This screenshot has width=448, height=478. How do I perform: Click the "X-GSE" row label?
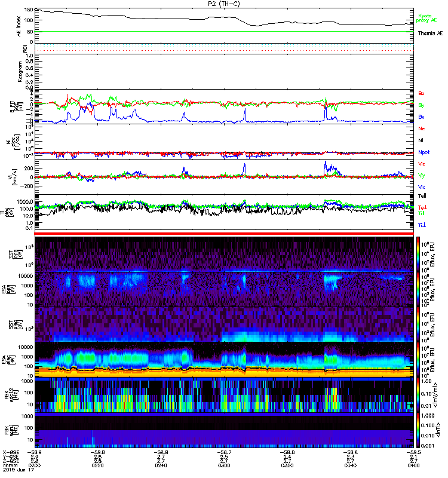[11, 452]
